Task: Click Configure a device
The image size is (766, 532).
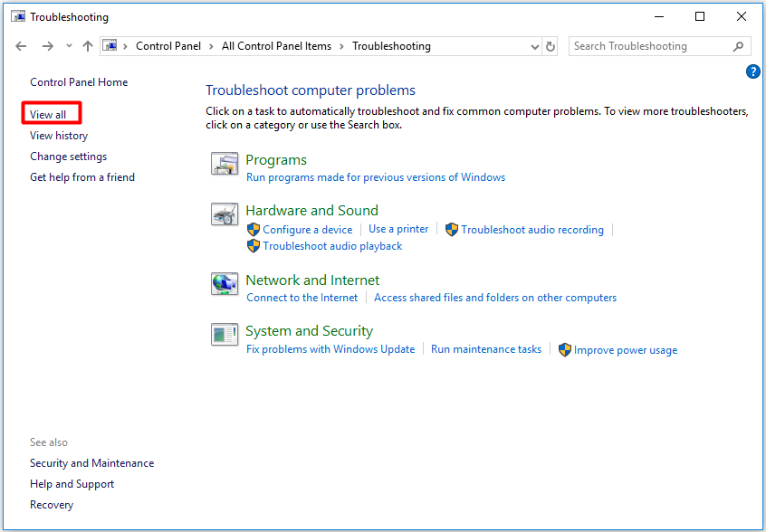Action: pyautogui.click(x=307, y=230)
